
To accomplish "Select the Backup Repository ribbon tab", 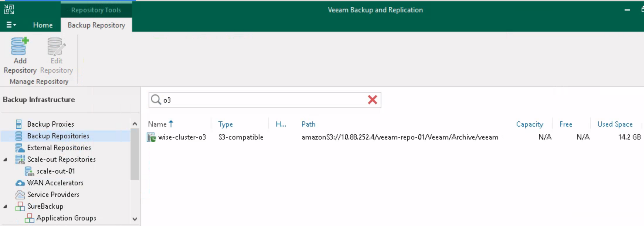I will click(96, 25).
